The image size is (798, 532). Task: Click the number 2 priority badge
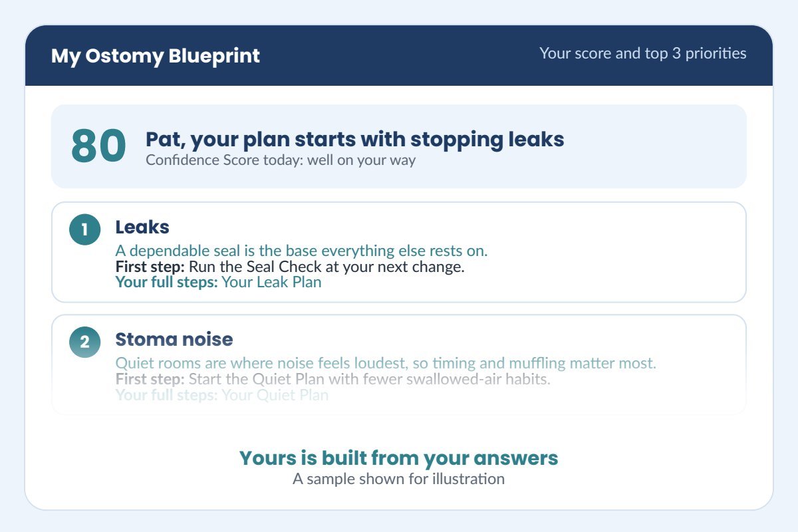pyautogui.click(x=84, y=342)
